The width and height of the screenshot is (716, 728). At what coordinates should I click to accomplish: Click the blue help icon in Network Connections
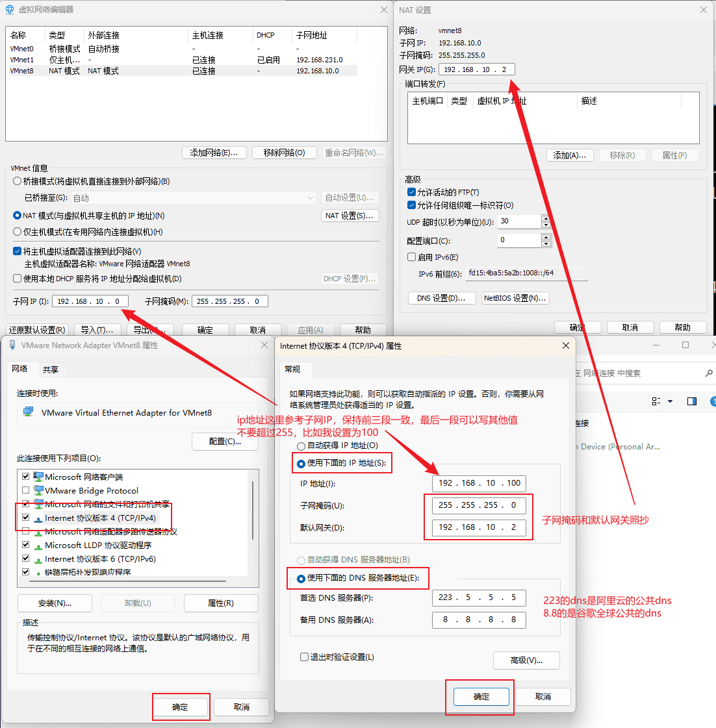[713, 401]
